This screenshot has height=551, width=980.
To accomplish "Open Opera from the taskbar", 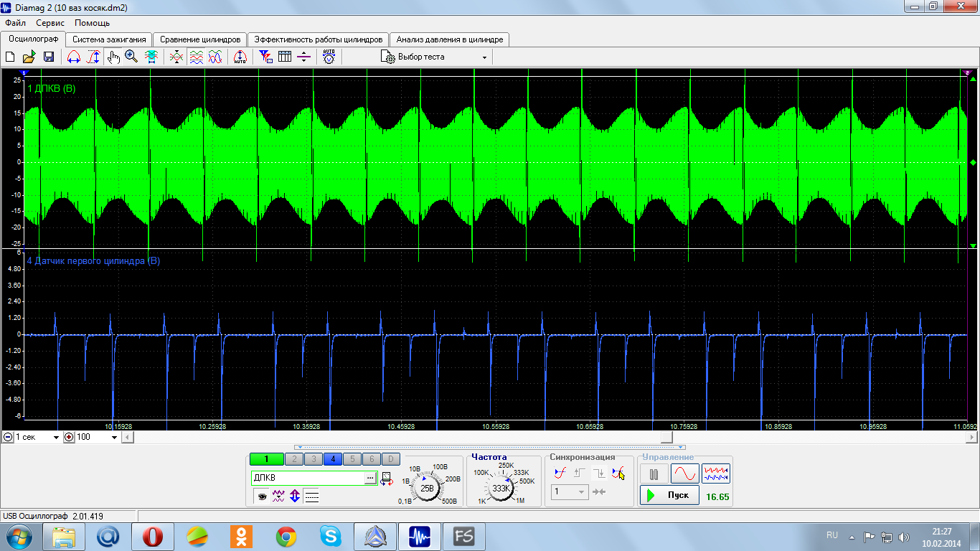I will (152, 536).
